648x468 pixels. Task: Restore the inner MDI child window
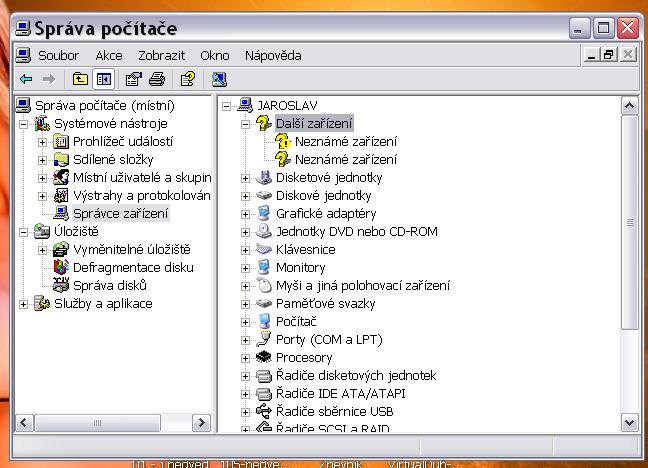(x=609, y=55)
